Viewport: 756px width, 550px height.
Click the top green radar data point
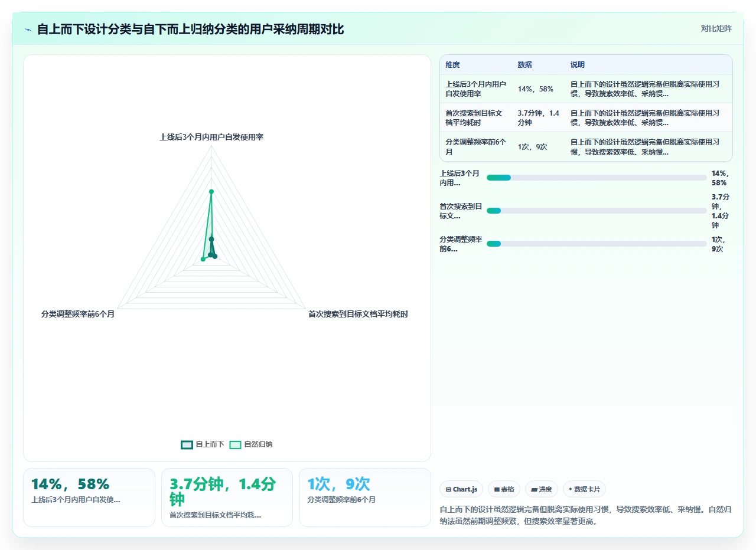(x=211, y=191)
